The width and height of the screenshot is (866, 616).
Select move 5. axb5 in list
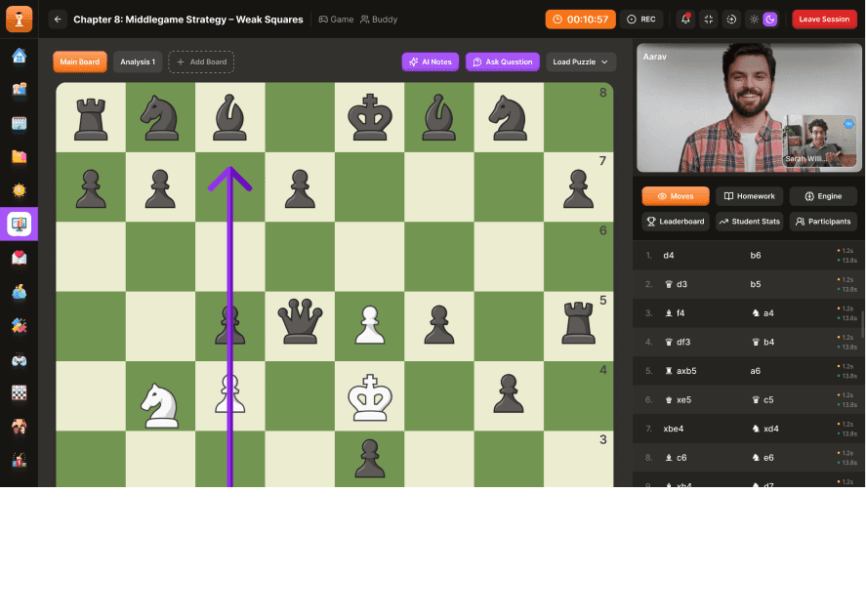680,371
